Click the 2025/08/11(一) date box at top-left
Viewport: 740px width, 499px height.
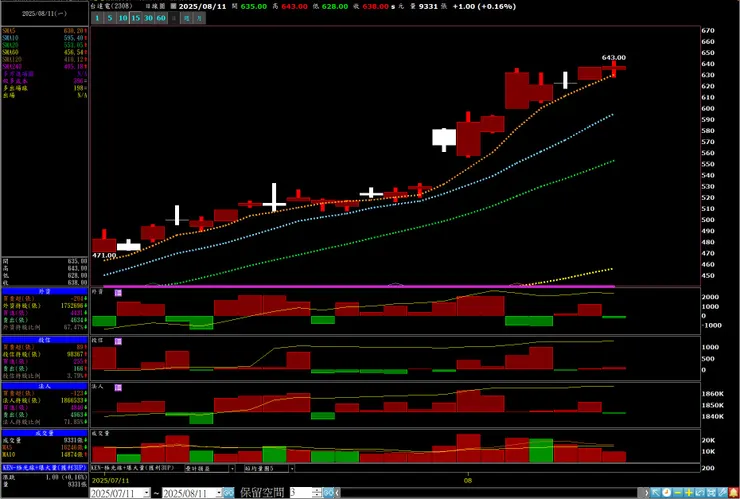[x=44, y=14]
